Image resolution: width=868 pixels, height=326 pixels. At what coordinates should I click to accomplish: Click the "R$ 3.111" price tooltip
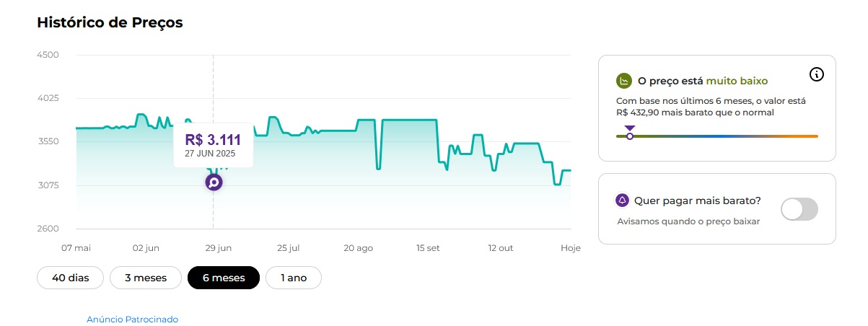(x=213, y=144)
